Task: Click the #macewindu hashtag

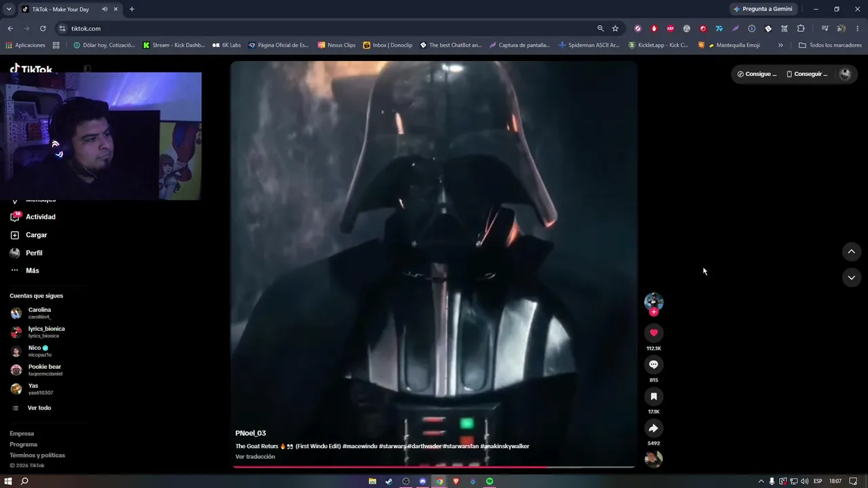Action: (x=359, y=446)
